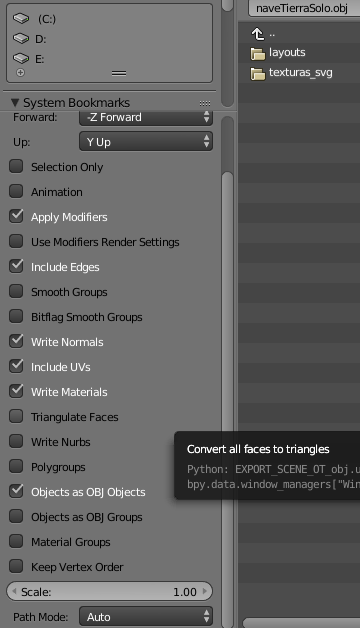This screenshot has height=628, width=360.
Task: Open the Up axis dropdown
Action: pos(146,142)
